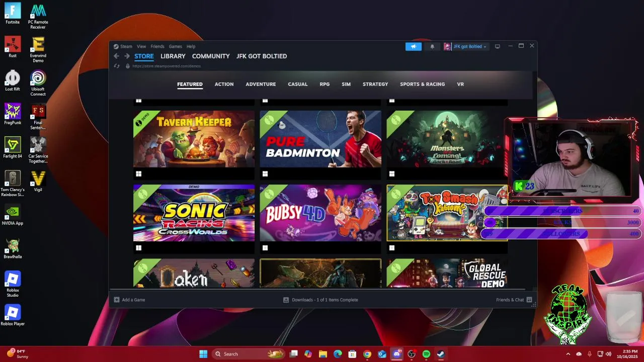Image resolution: width=644 pixels, height=362 pixels.
Task: Open Lost Rift desktop shortcut
Action: 13,80
